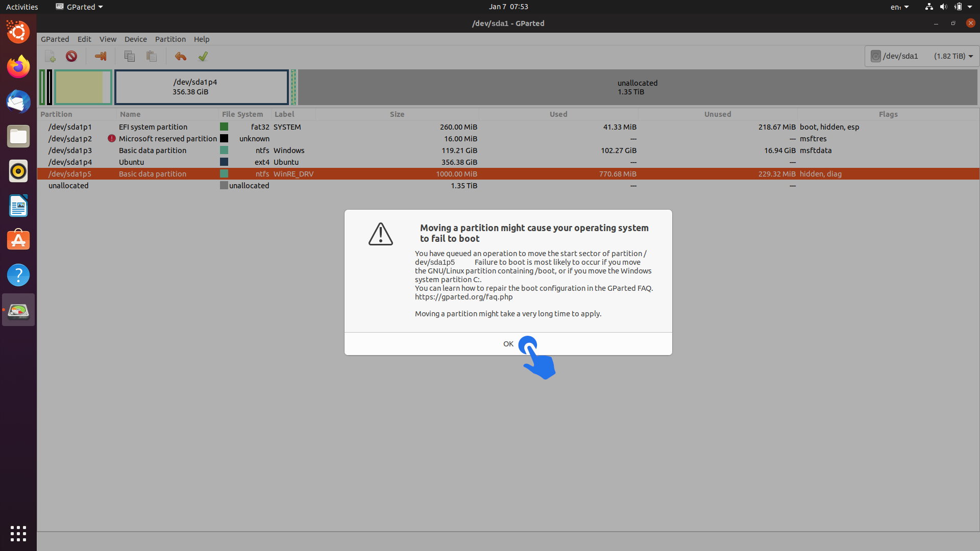Viewport: 980px width, 551px height.
Task: Open the /dev/sda1 device selector dropdown
Action: pos(921,56)
